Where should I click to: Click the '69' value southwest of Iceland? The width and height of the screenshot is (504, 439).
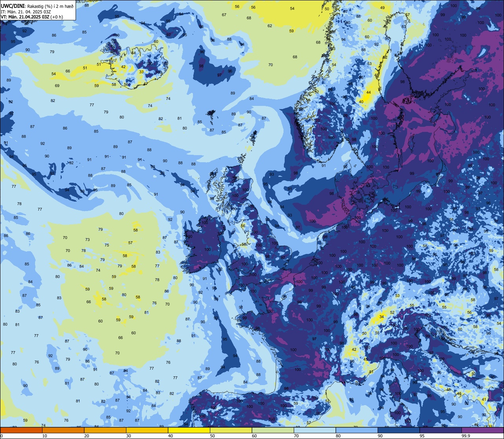coord(57,85)
